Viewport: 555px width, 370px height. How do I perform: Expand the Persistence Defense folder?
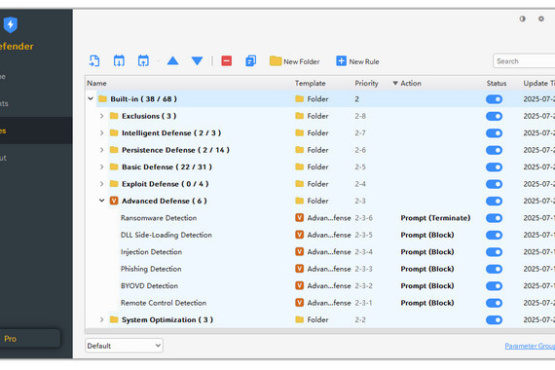click(x=102, y=150)
